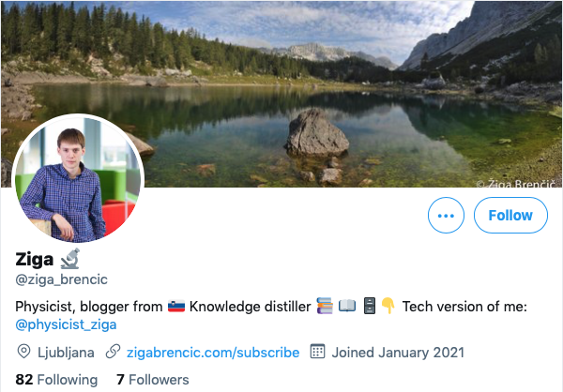563x392 pixels.
Task: Click the pointing-down hand emoji in the bio
Action: pos(388,306)
